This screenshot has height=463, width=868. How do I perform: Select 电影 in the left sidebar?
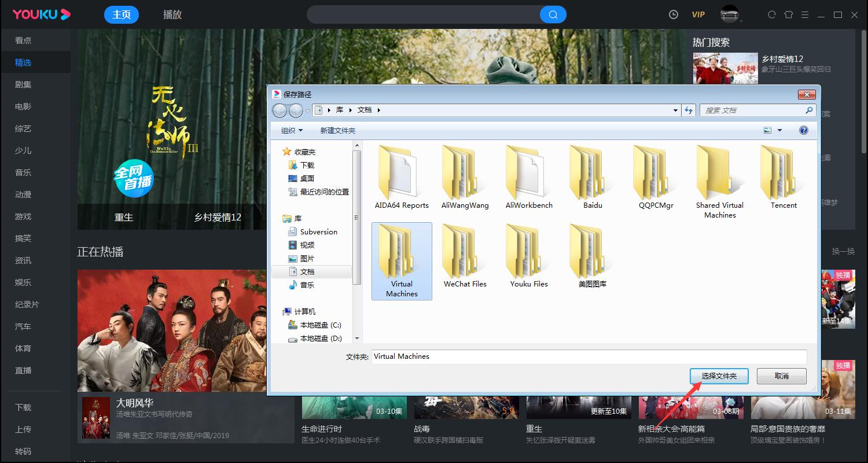(23, 106)
